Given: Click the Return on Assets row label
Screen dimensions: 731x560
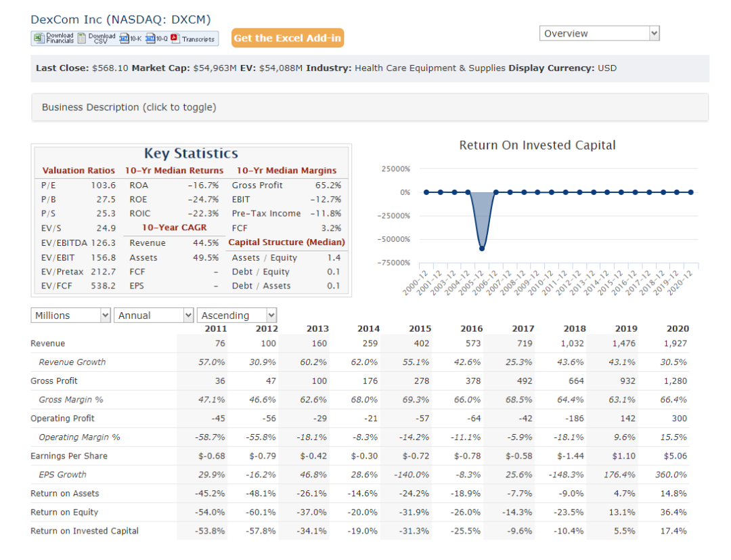Looking at the screenshot, I should pos(65,494).
